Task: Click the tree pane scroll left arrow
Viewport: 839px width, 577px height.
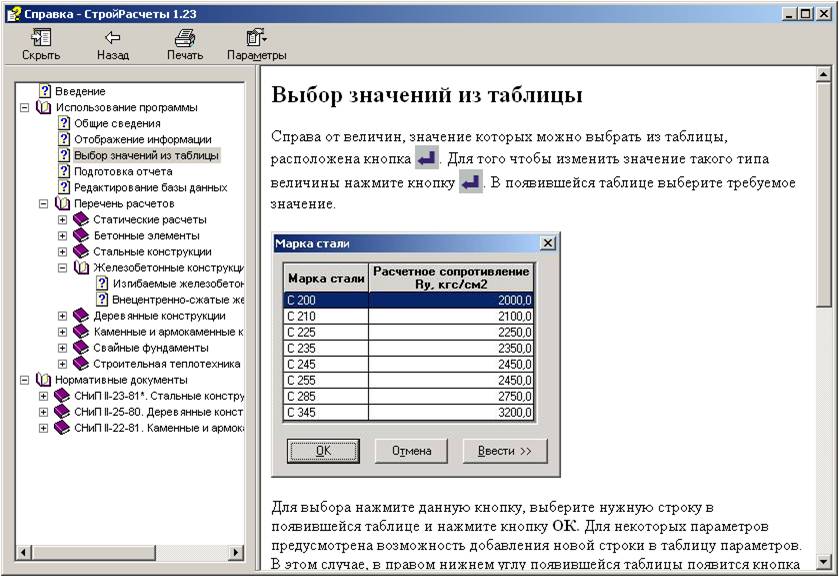Action: click(23, 552)
